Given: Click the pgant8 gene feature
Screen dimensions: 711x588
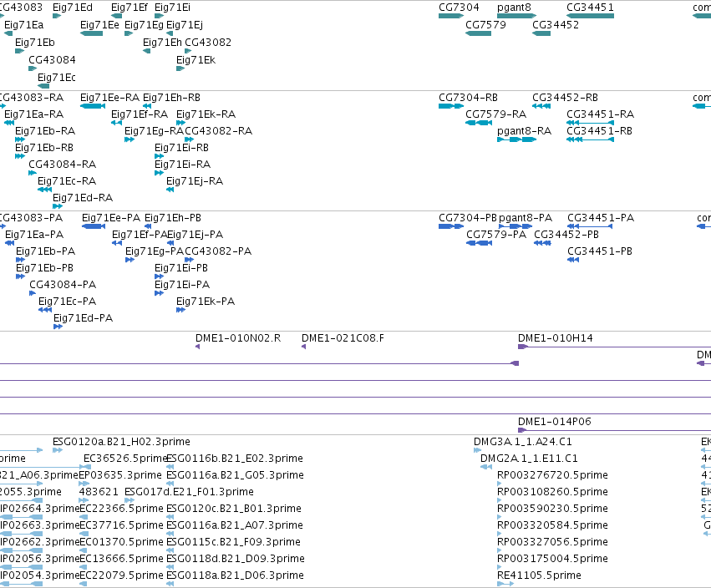Looking at the screenshot, I should 516,16.
